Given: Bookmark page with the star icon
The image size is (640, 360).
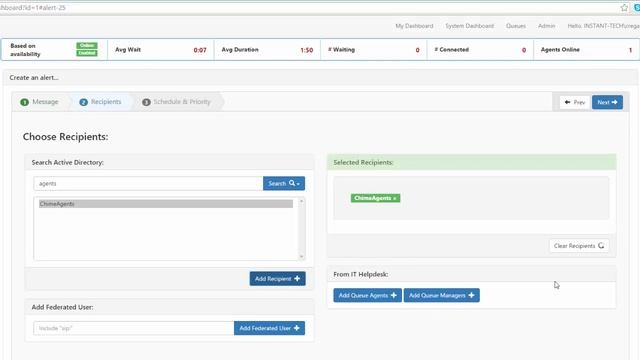Looking at the screenshot, I should point(624,8).
